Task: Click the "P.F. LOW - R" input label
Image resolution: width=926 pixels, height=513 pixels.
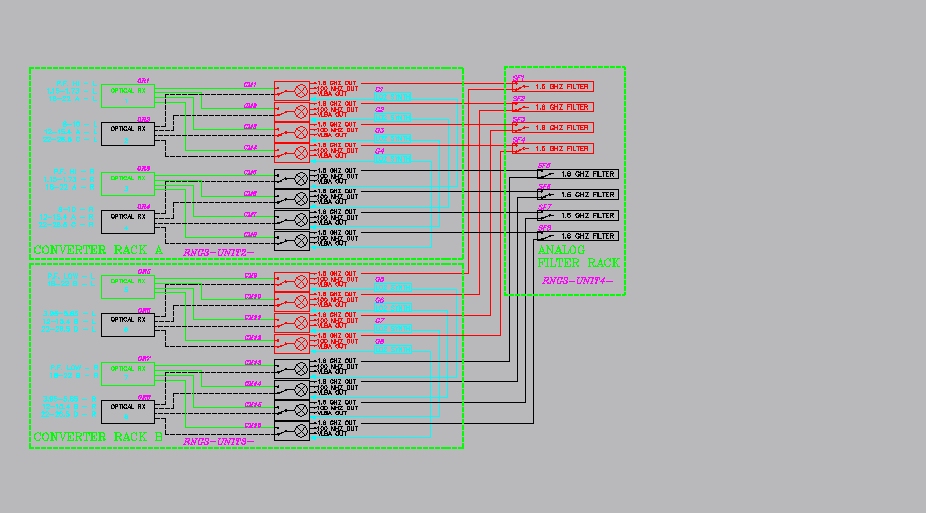Action: [74, 368]
